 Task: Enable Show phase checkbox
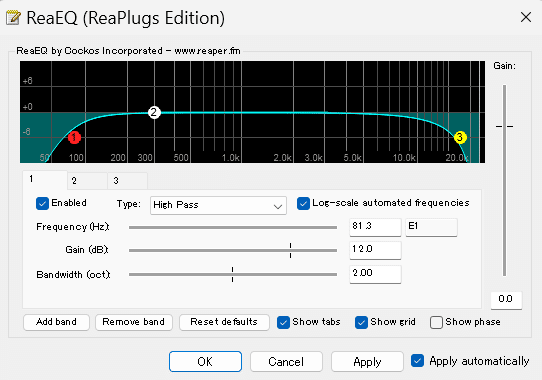pos(436,322)
